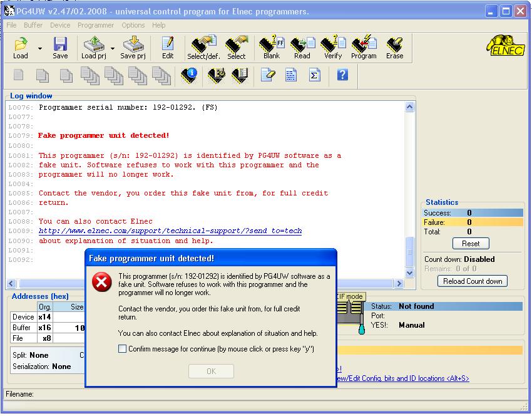This screenshot has height=416, width=532.
Task: Click the Save floppy disk icon
Action: click(60, 48)
